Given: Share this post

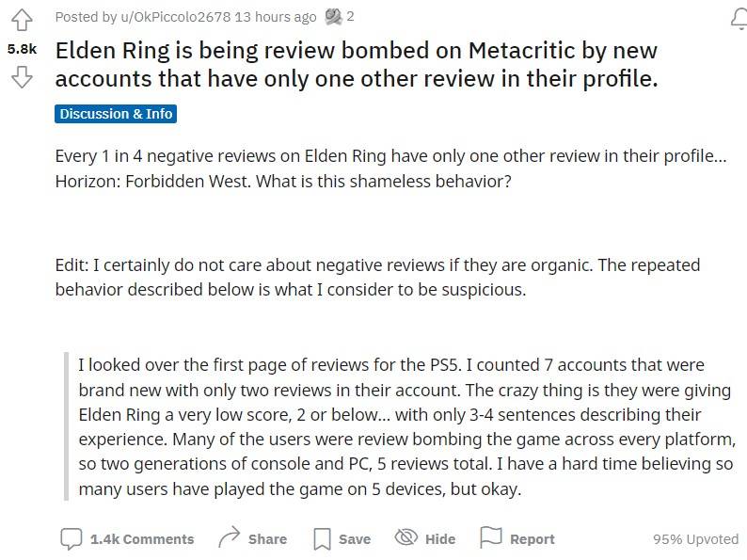Looking at the screenshot, I should click(252, 539).
